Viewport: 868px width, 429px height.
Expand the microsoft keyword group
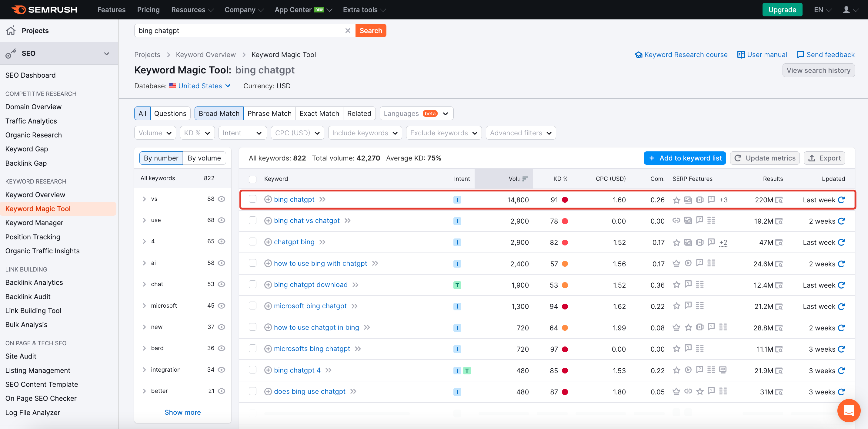144,306
